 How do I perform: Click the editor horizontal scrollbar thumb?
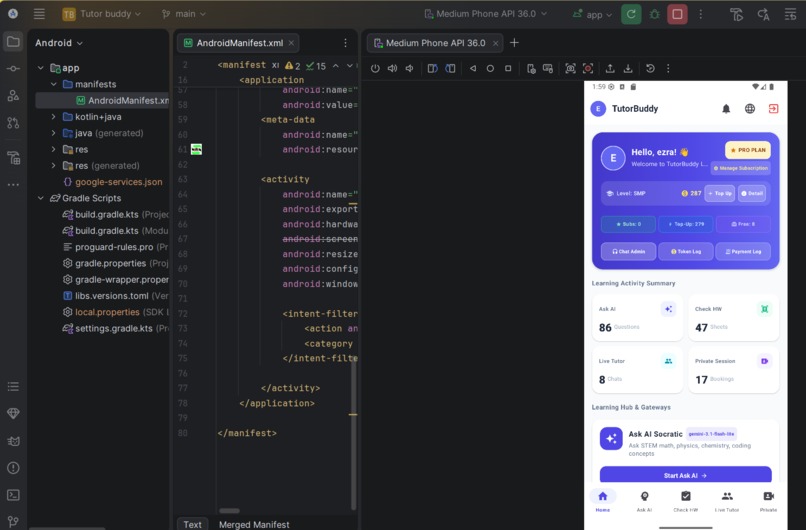pos(229,510)
